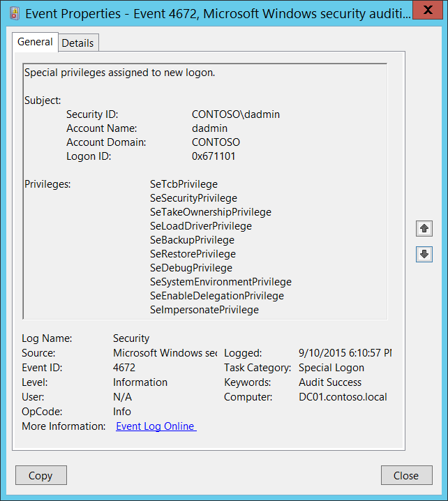Click the SeImpersonatePrivilege entry
Image resolution: width=448 pixels, height=501 pixels.
coord(204,310)
